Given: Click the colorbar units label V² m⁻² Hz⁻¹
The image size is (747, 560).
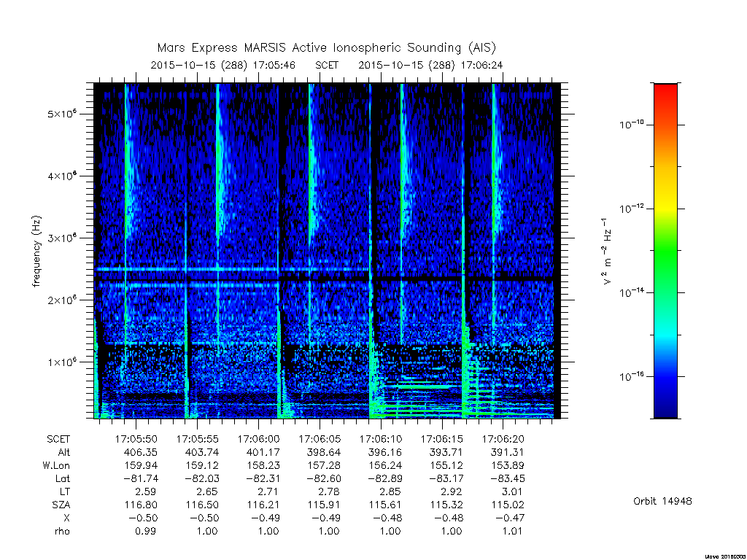Looking at the screenshot, I should (x=607, y=252).
